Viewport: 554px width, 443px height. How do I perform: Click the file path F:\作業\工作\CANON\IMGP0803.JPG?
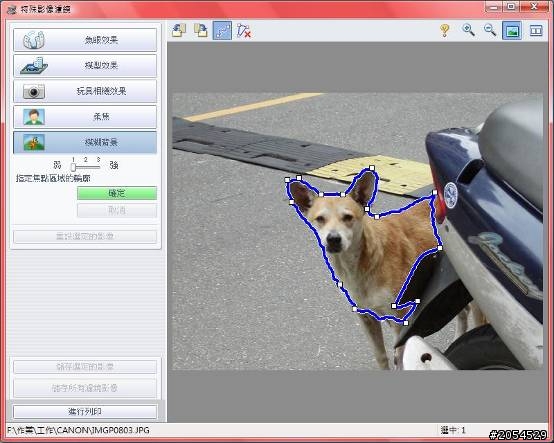pos(78,430)
